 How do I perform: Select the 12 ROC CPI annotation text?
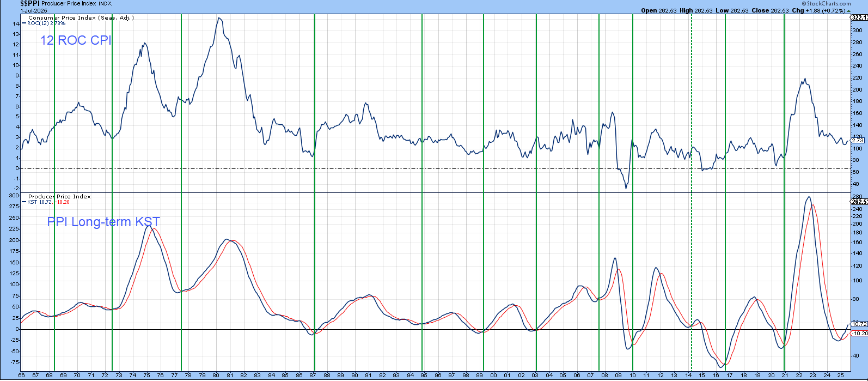coord(76,40)
